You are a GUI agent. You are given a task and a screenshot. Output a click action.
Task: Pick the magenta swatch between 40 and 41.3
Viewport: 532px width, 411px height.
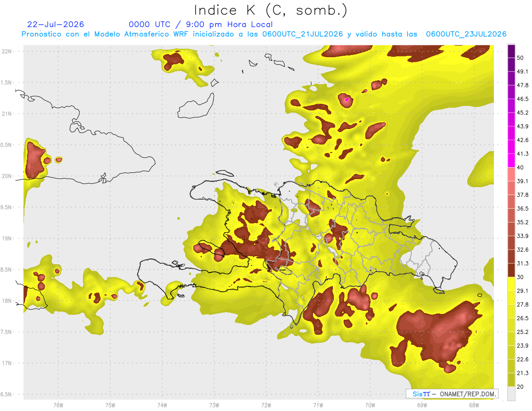[511, 160]
